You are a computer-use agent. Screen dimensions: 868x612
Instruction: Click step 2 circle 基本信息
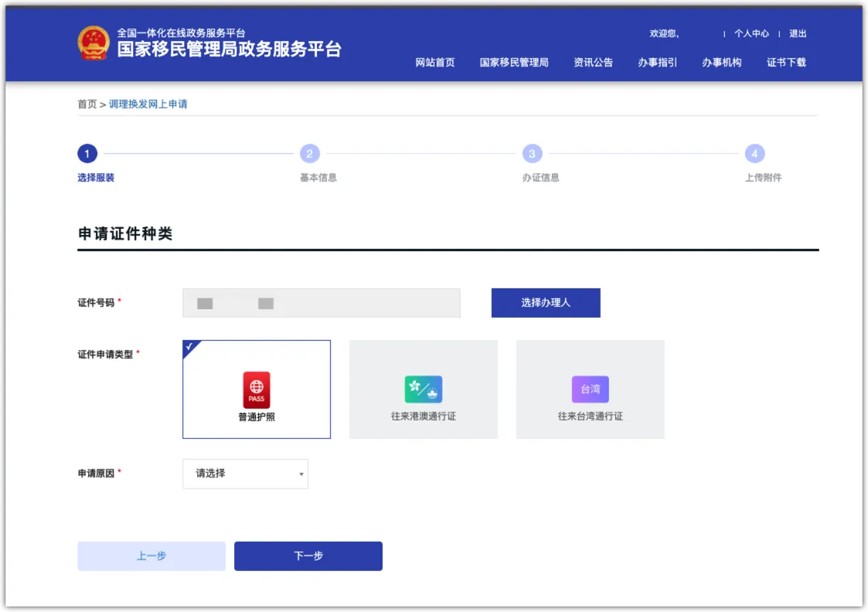tap(310, 154)
